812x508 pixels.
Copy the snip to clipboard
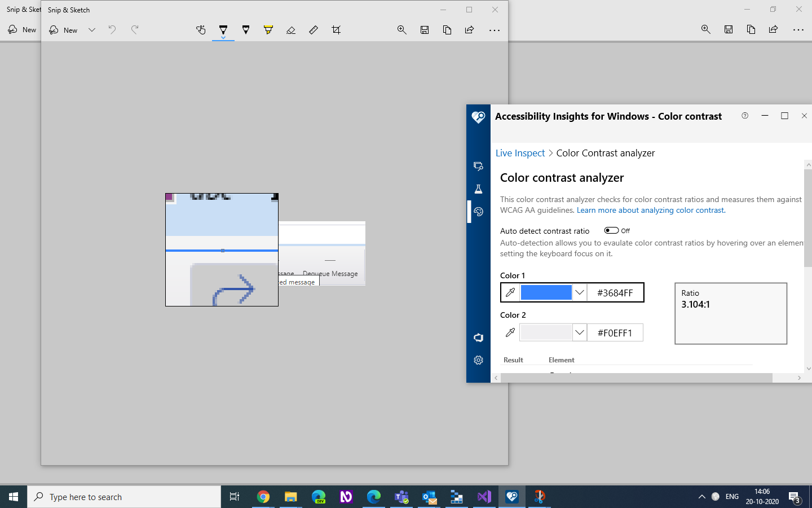pyautogui.click(x=447, y=30)
